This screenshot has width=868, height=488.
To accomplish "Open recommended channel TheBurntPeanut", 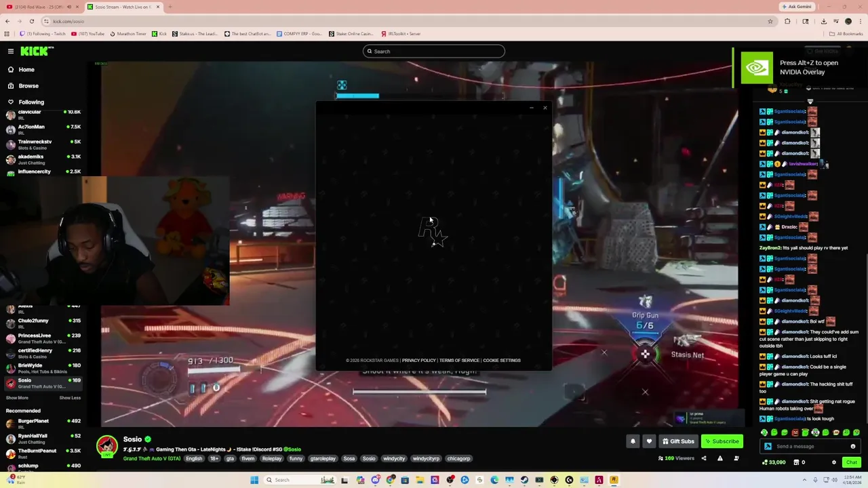I will tap(42, 453).
